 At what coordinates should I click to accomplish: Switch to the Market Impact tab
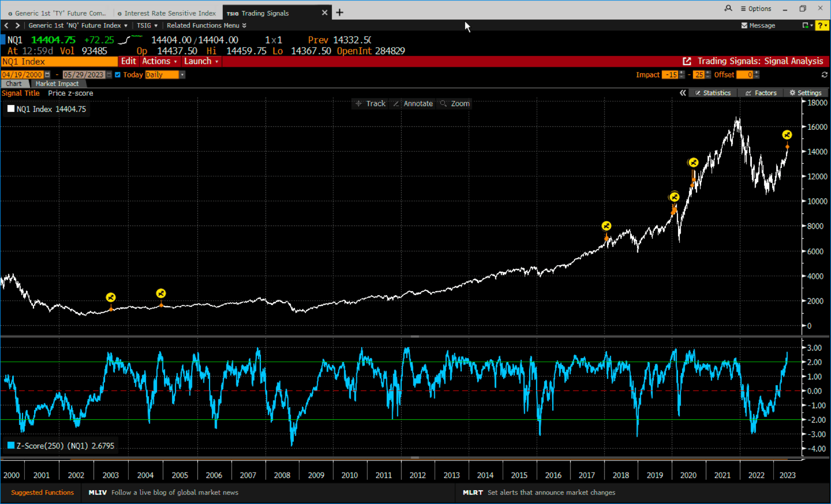tap(57, 84)
